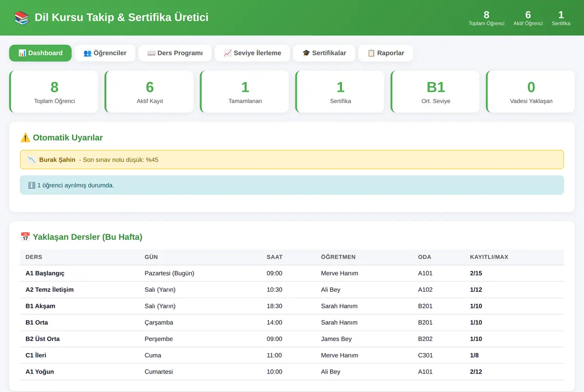
Task: Click the warning icon beside Otomatik Uyarılar
Action: pos(25,138)
